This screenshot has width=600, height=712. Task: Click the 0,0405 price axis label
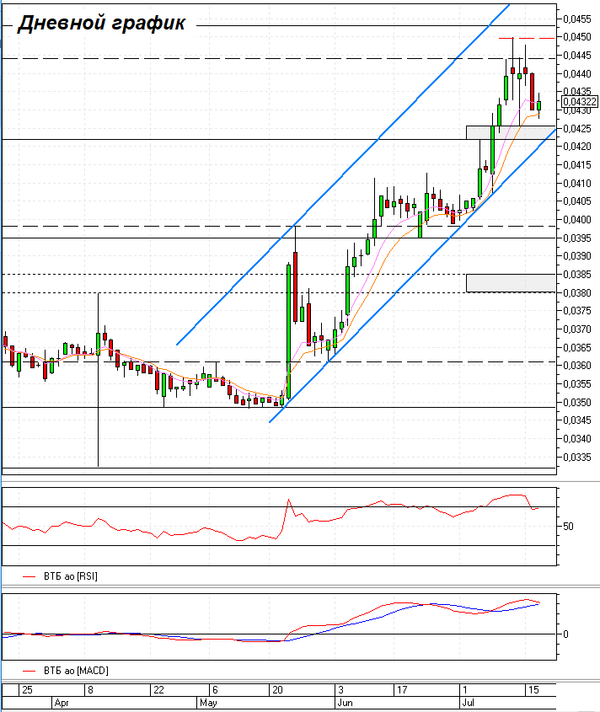click(577, 201)
